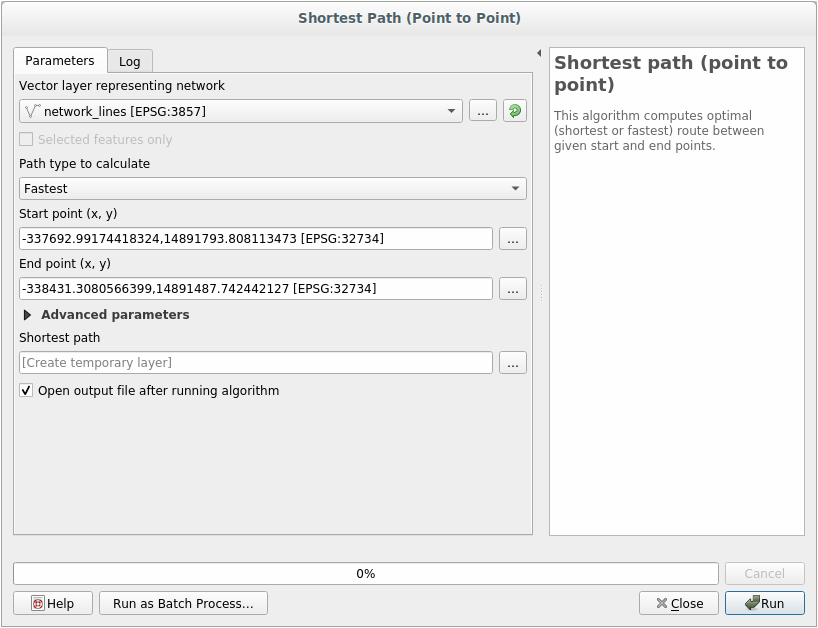This screenshot has height=628, width=818.
Task: Select the Start point coordinates field
Action: pos(255,238)
